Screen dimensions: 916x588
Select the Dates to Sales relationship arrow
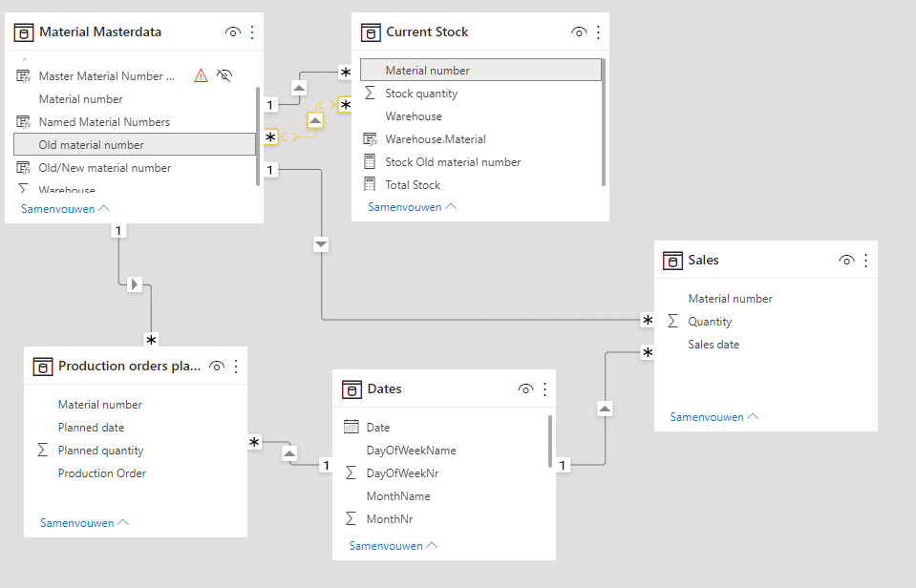[605, 409]
